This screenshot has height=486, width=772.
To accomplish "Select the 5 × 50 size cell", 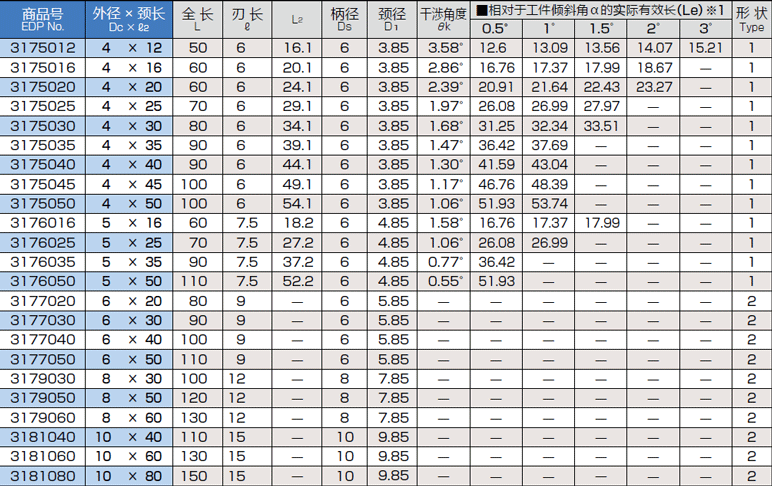I will (x=129, y=281).
